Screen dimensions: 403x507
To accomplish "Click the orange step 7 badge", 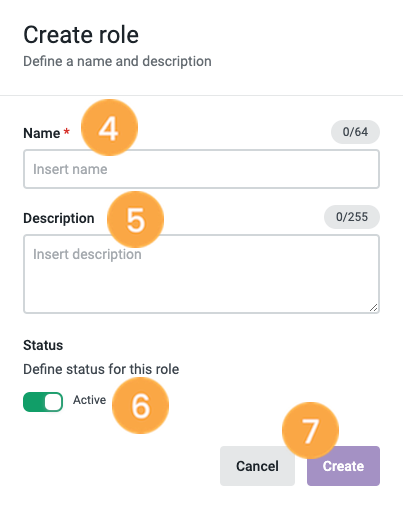I will coord(310,431).
